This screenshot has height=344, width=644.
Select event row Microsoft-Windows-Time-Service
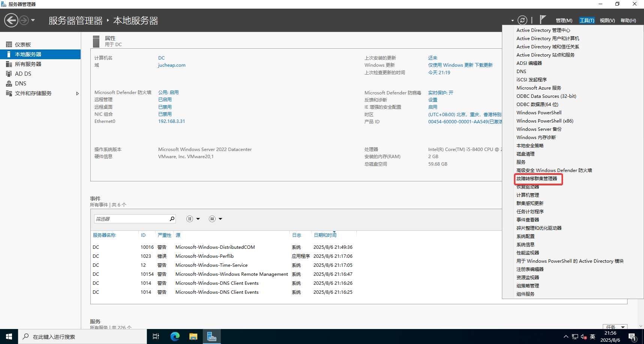[223, 265]
